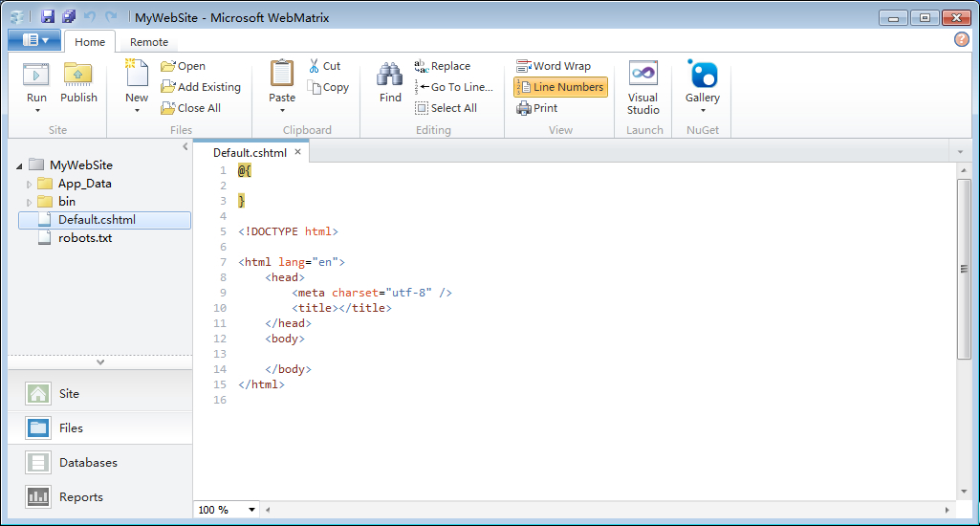
Task: Select the Default.cshtml editor tab
Action: pyautogui.click(x=250, y=153)
